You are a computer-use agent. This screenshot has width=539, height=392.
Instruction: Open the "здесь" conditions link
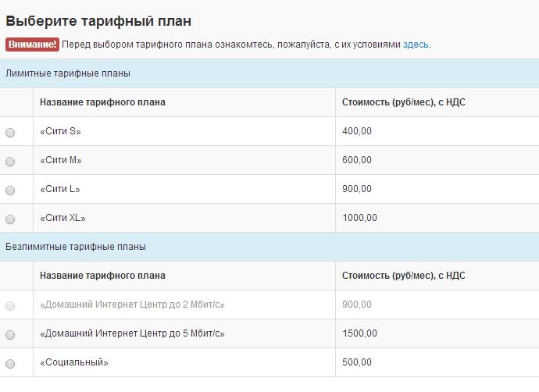416,45
